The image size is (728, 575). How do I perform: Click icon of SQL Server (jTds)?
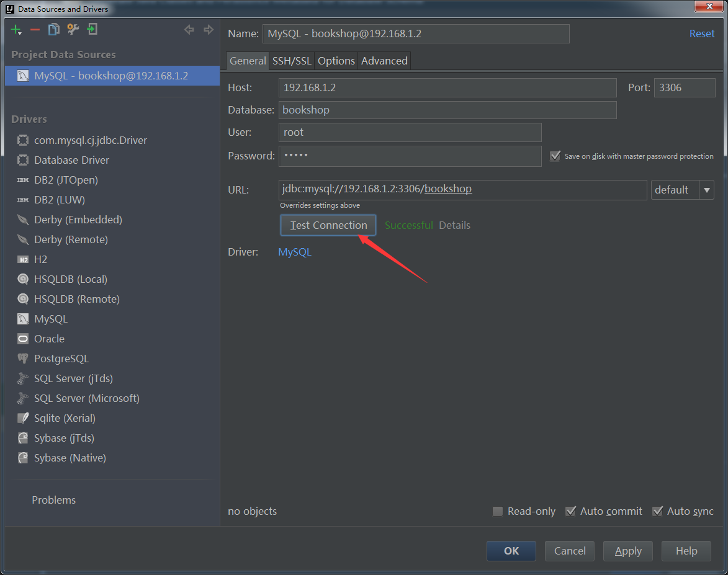pos(23,379)
